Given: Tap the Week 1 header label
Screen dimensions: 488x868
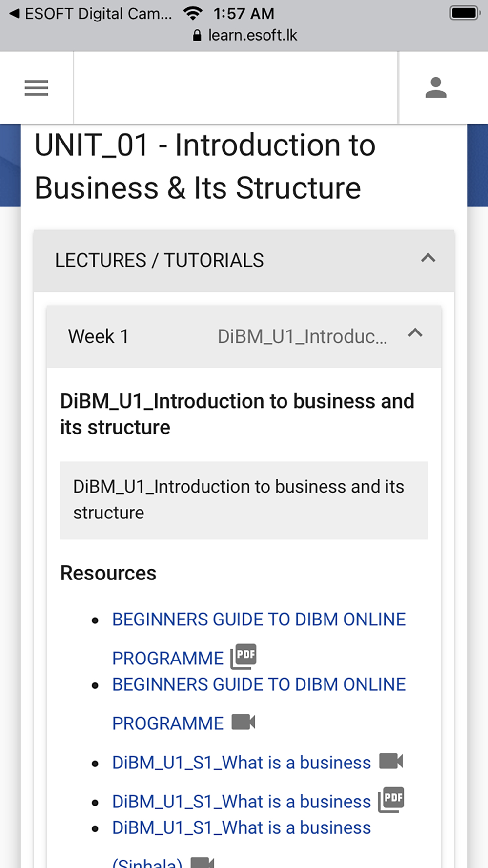Looking at the screenshot, I should pyautogui.click(x=98, y=336).
